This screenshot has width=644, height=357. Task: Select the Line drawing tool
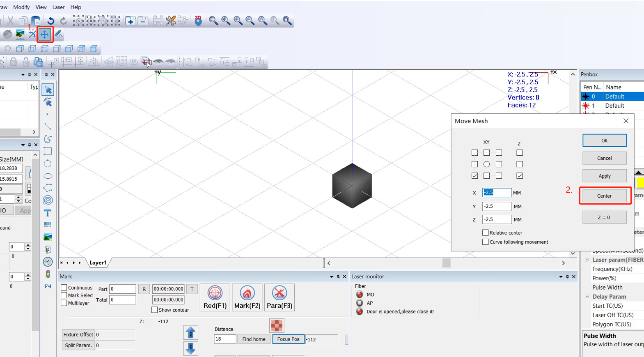point(48,127)
